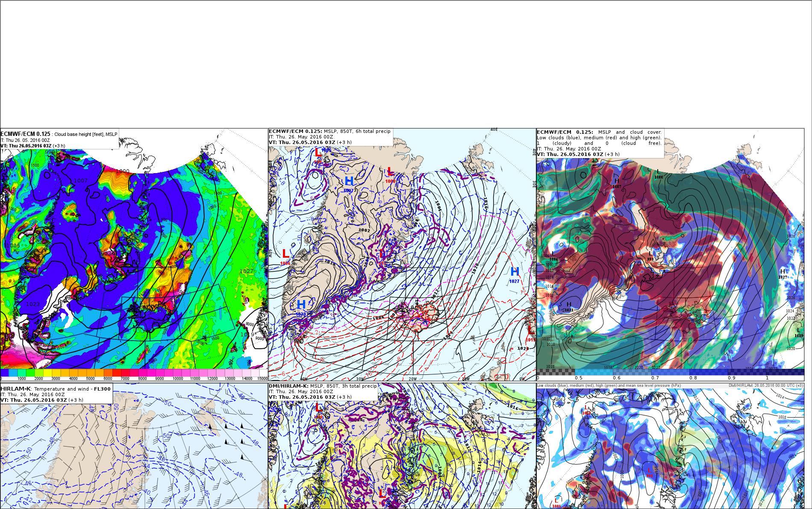Screen dimensions: 812x509
Task: Click the '1023' pressure label on the cloud base map
Action: point(33,304)
